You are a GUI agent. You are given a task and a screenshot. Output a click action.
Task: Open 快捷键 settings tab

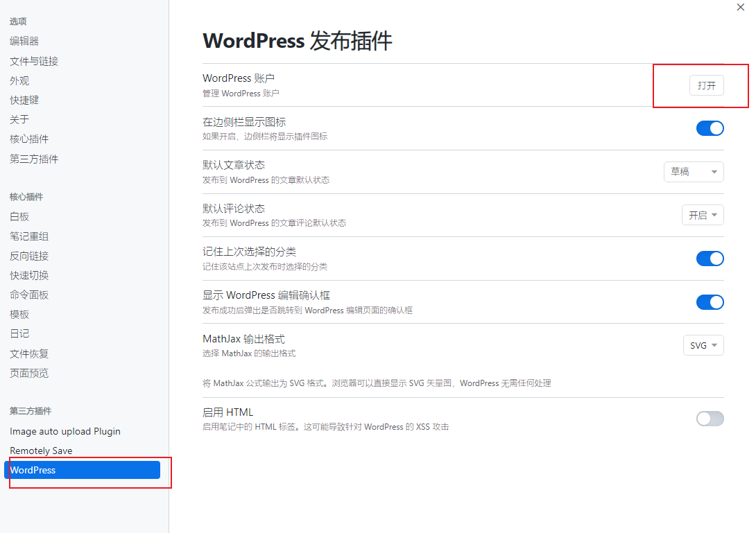click(24, 100)
